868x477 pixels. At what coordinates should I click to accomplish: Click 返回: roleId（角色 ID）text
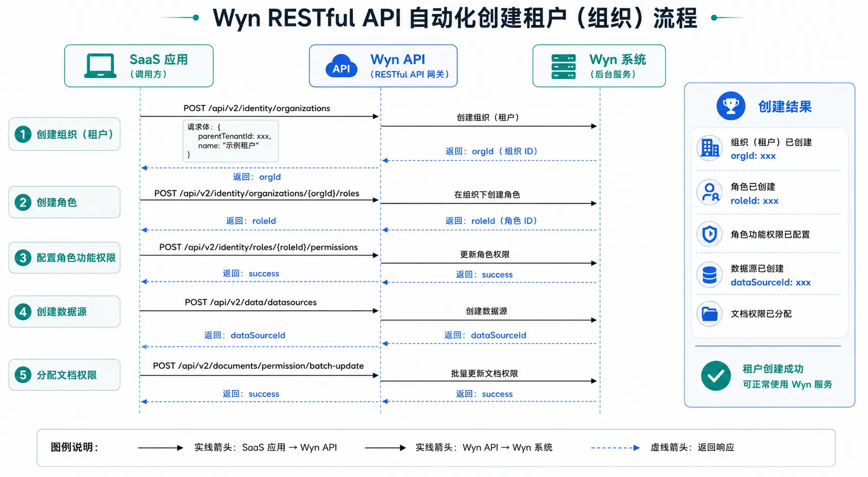pyautogui.click(x=491, y=221)
